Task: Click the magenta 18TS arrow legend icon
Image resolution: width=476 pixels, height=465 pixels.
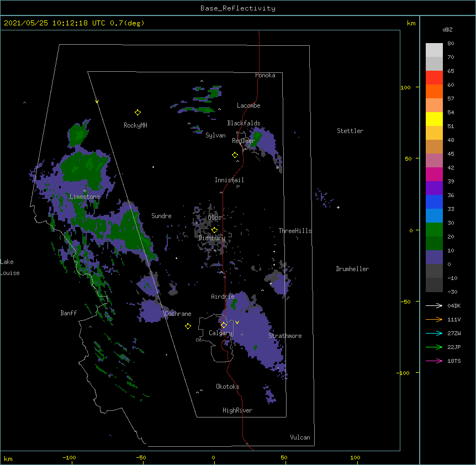Action: point(434,361)
